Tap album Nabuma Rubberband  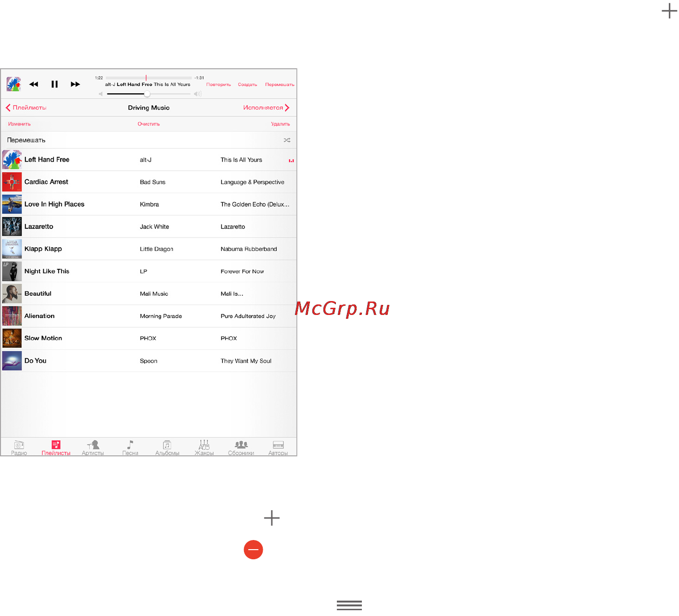249,249
